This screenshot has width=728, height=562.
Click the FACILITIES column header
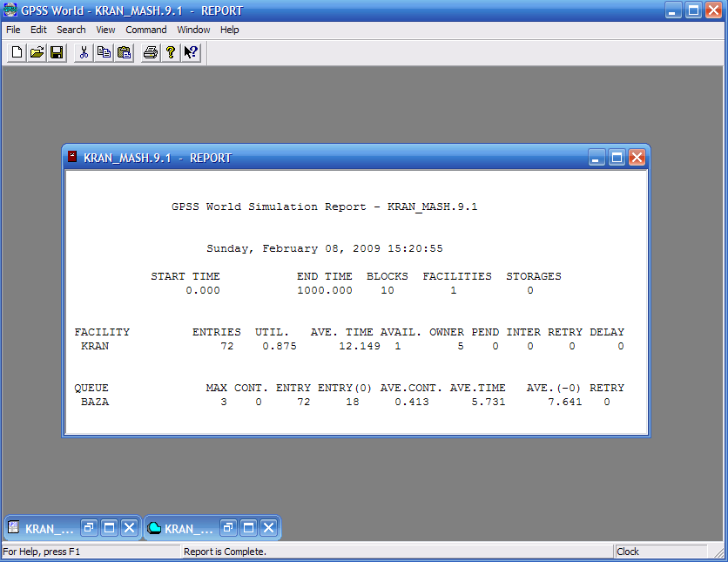[457, 276]
